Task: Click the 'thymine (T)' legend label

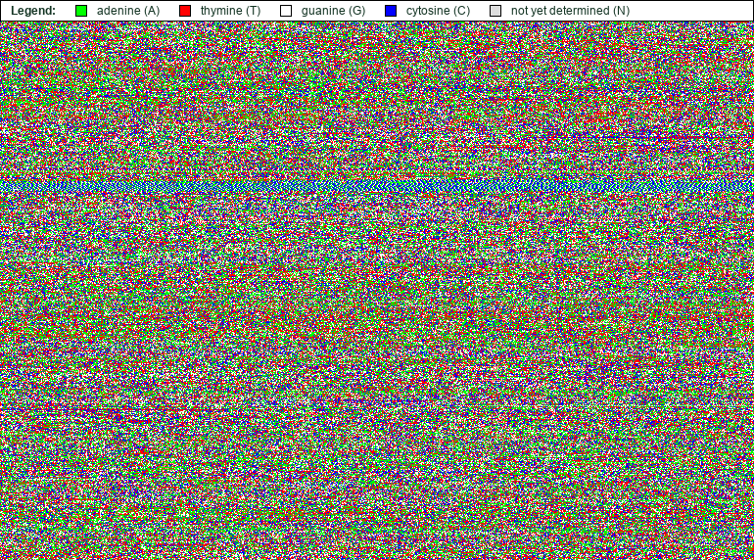Action: coord(230,11)
